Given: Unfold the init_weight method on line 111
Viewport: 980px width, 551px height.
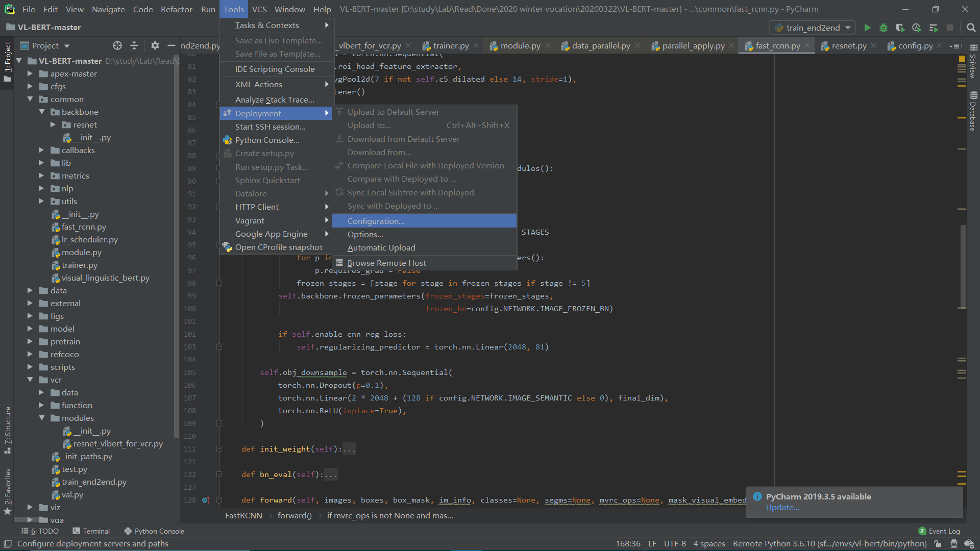Looking at the screenshot, I should click(x=219, y=449).
